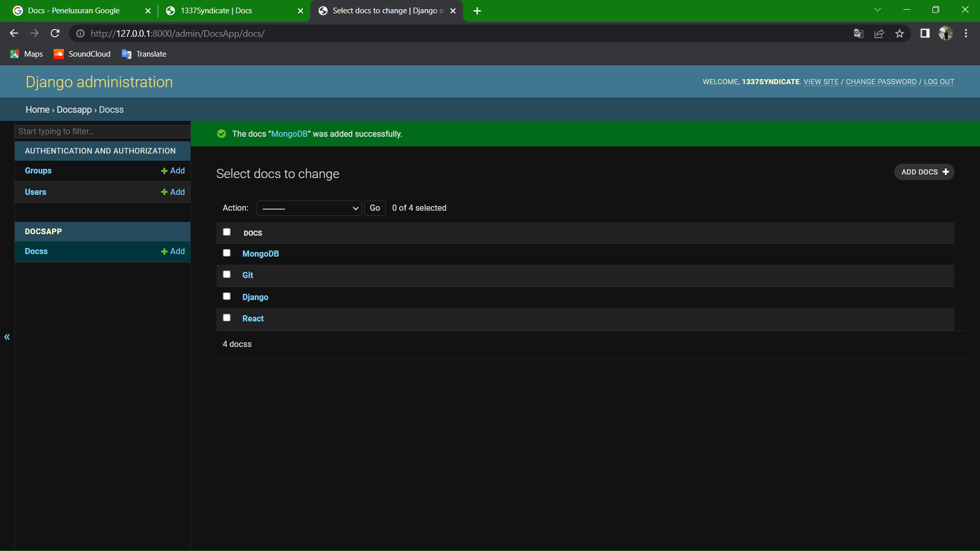Check the MongoDB row checkbox
This screenshot has width=980, height=551.
227,253
